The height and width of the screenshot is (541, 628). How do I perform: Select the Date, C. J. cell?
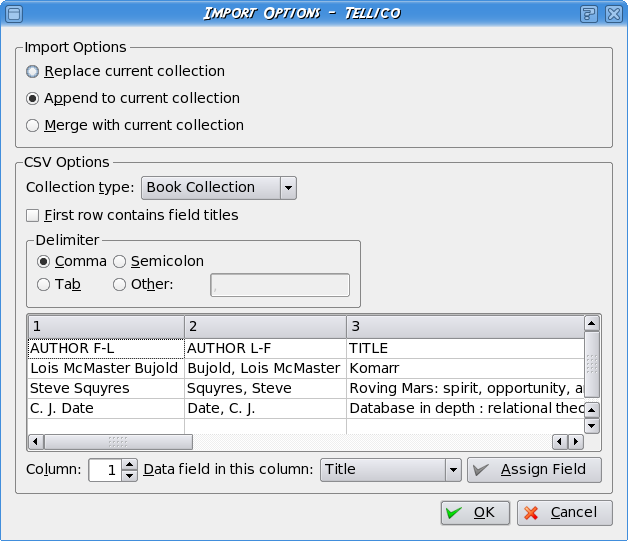click(265, 408)
